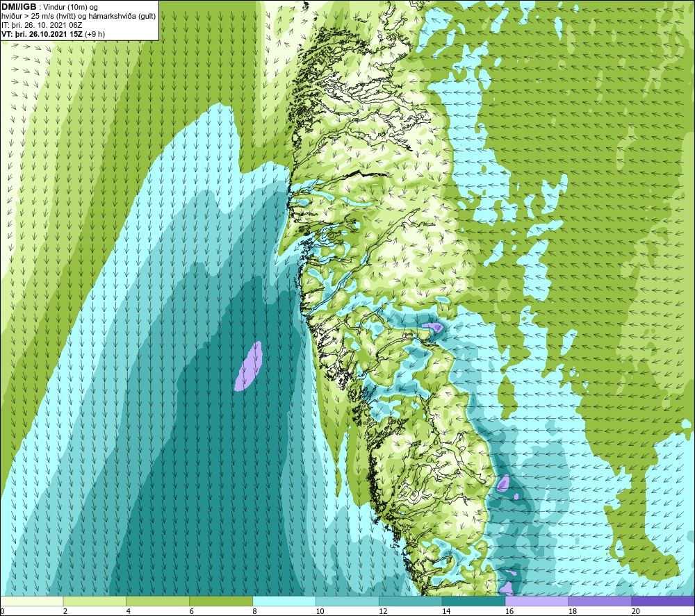Click the scale label "12"

click(383, 611)
